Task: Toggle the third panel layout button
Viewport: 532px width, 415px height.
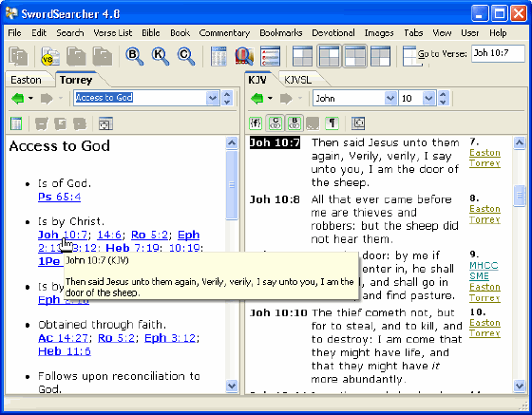Action: (x=354, y=56)
